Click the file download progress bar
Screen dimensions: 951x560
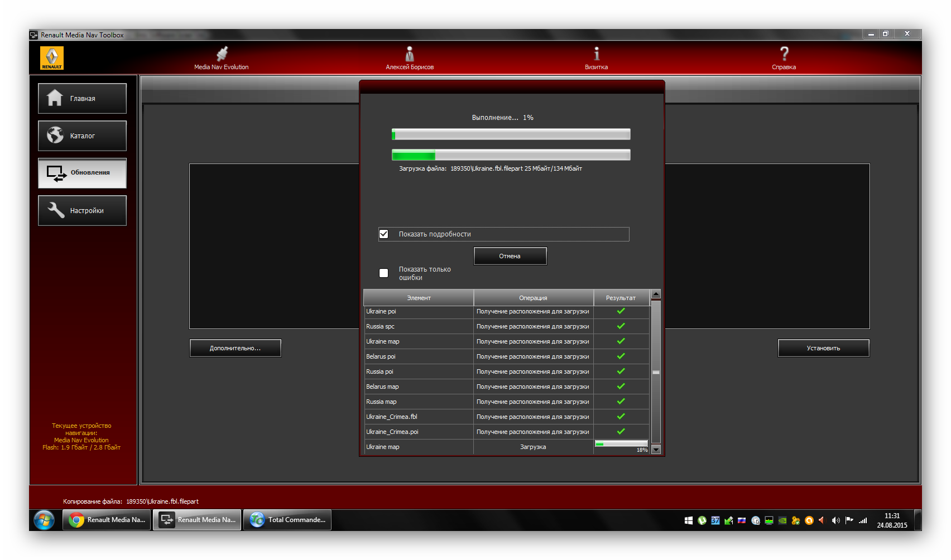[x=511, y=155]
